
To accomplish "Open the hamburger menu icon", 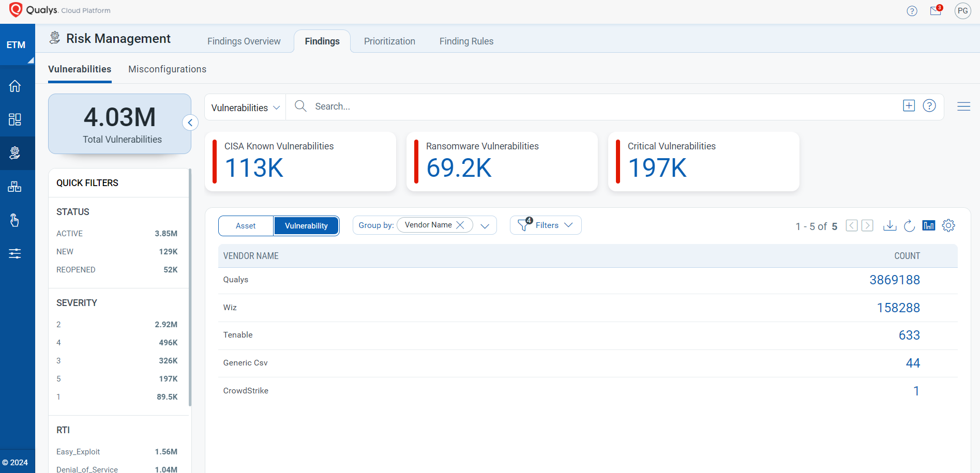I will pyautogui.click(x=963, y=106).
